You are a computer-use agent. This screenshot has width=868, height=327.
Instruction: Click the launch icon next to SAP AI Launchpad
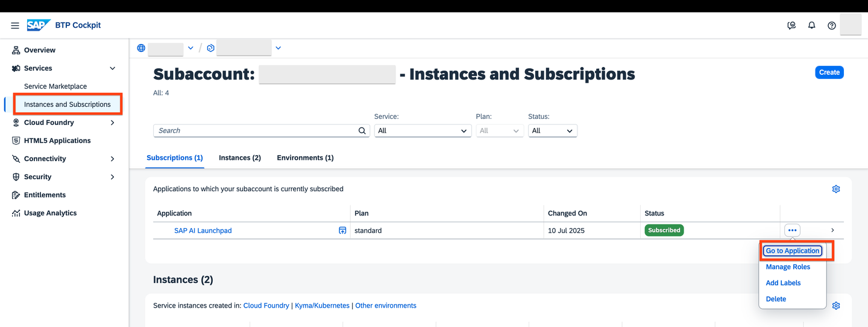tap(342, 230)
